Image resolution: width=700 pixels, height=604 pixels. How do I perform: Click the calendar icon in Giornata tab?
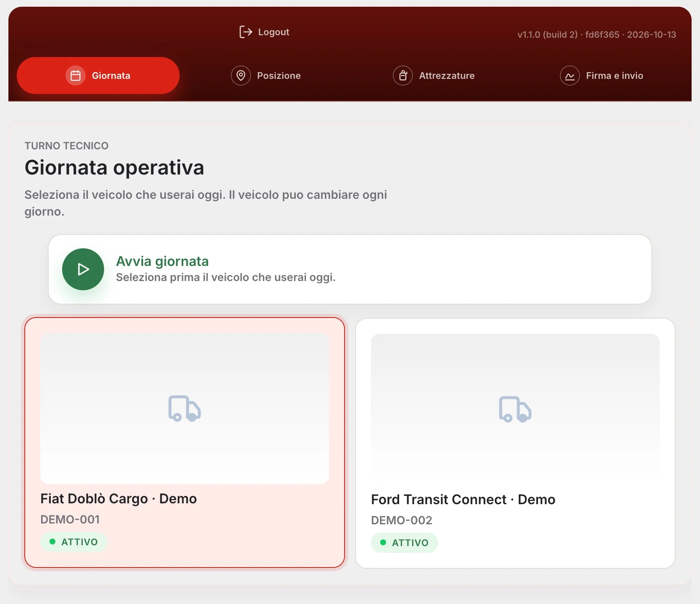(x=76, y=75)
